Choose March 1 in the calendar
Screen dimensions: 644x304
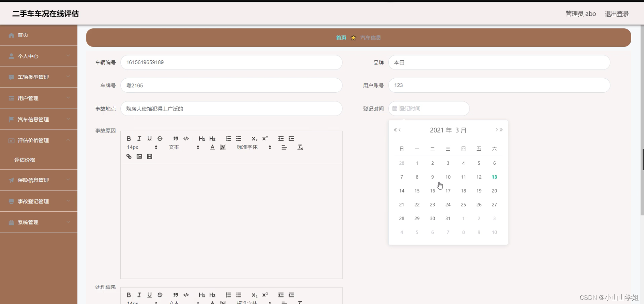417,163
